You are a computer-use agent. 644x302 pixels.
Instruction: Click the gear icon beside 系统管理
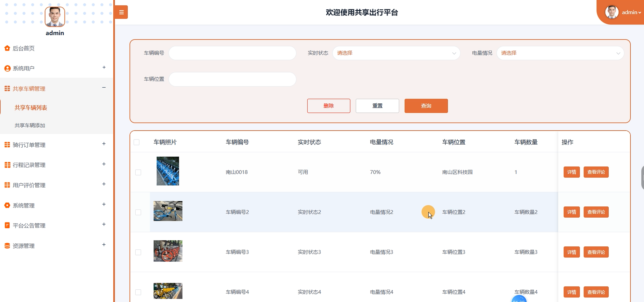point(7,205)
